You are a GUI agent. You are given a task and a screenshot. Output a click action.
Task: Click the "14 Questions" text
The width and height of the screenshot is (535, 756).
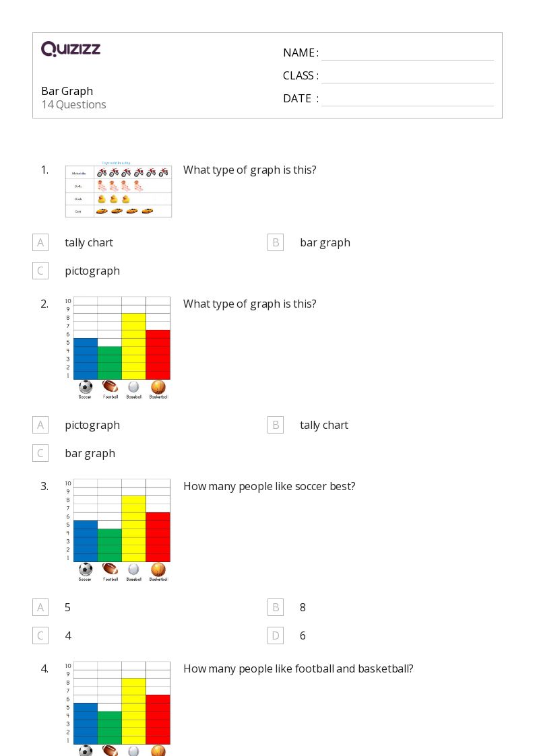click(73, 104)
